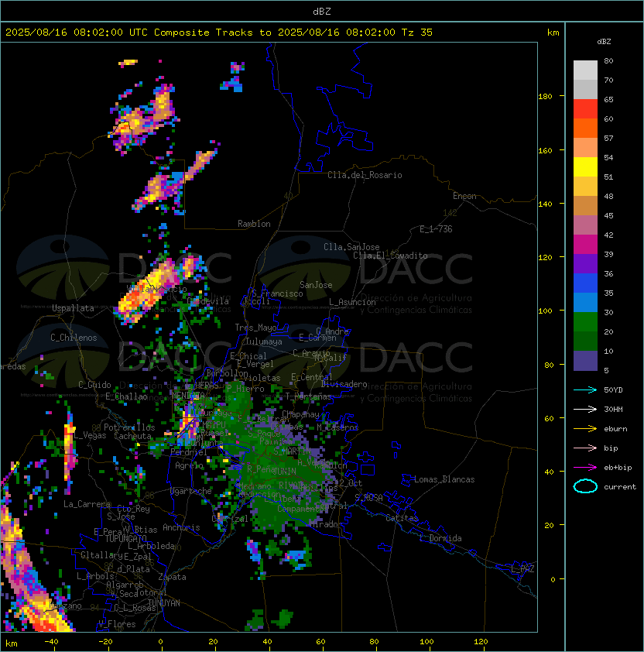Click the Composite Tracks timestamp header text

[219, 33]
